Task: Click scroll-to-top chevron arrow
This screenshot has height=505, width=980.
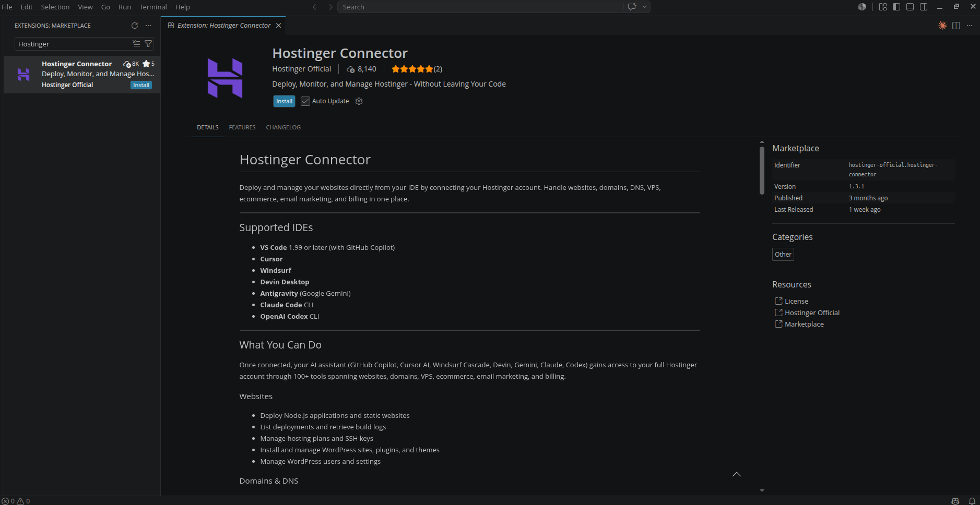Action: click(737, 474)
